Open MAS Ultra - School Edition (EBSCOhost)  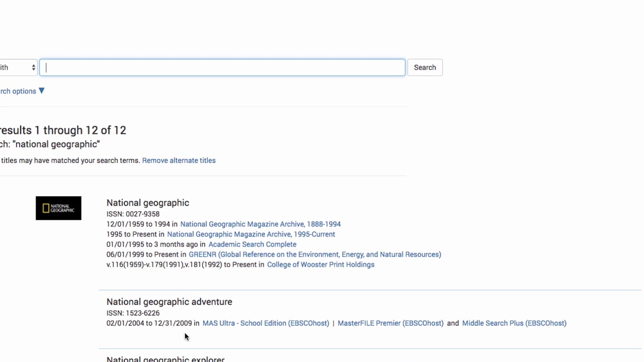[266, 323]
